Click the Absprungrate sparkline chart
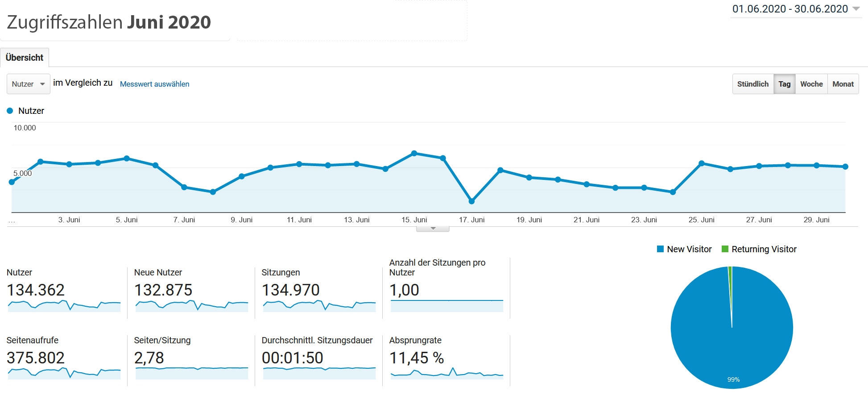This screenshot has height=400, width=868. pos(446,374)
